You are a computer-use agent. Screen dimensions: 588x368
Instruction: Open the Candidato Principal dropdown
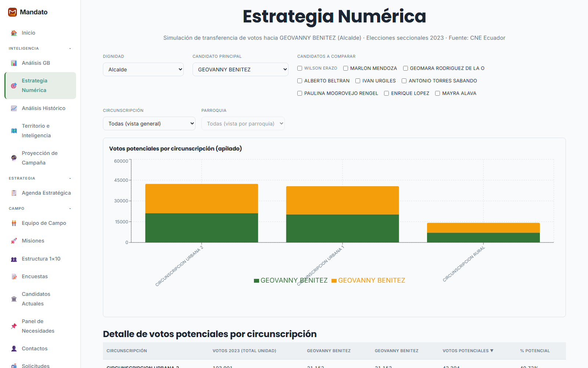click(240, 70)
